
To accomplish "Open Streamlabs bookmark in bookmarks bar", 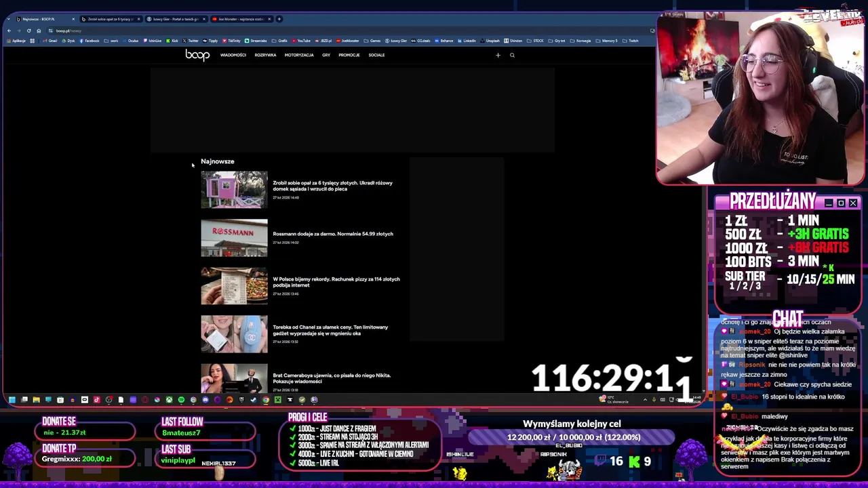I will click(256, 41).
